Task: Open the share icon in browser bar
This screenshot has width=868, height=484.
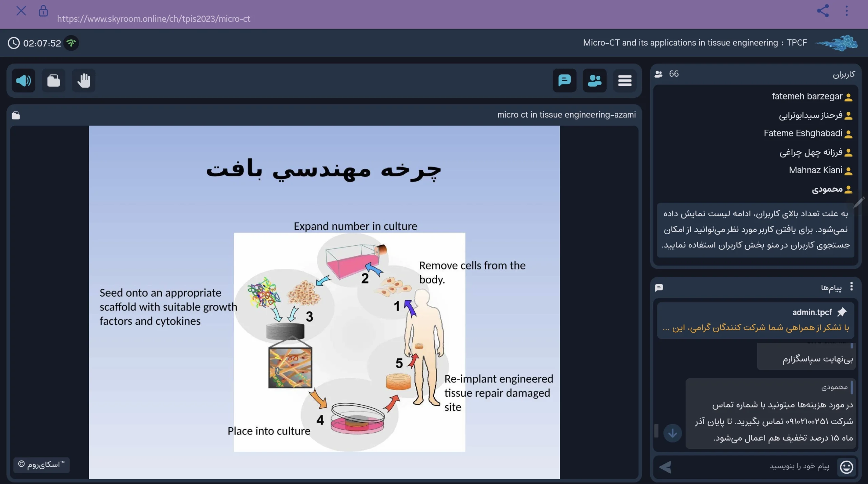Action: pos(823,11)
